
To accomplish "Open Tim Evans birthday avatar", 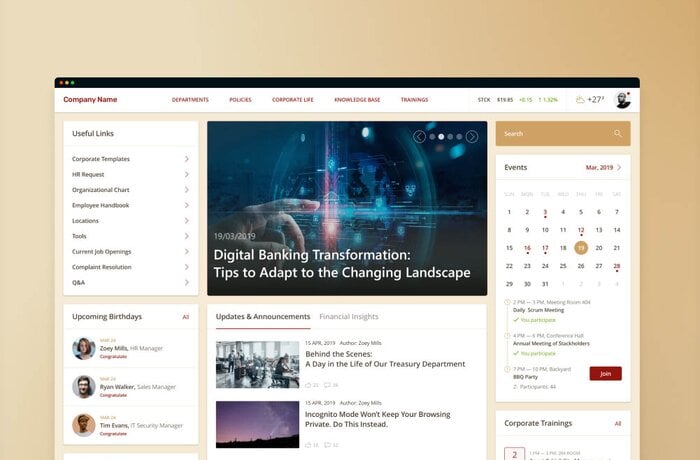I will [x=84, y=425].
